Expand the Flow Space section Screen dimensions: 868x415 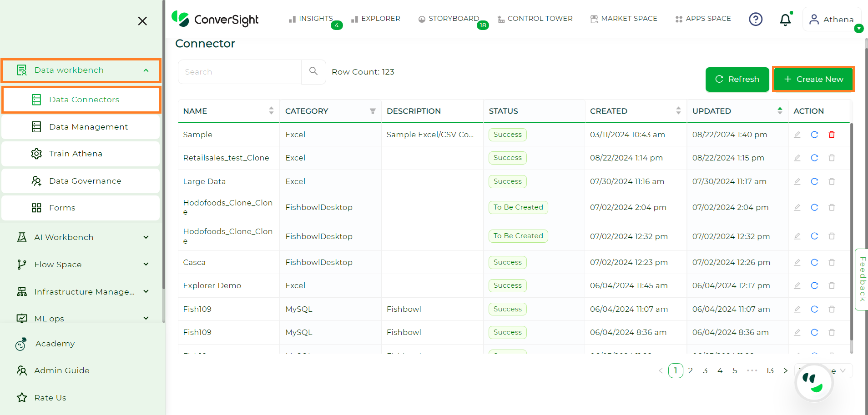point(82,265)
